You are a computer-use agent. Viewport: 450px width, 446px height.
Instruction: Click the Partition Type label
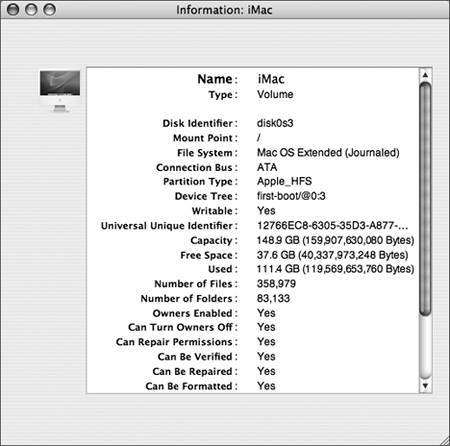click(x=200, y=182)
